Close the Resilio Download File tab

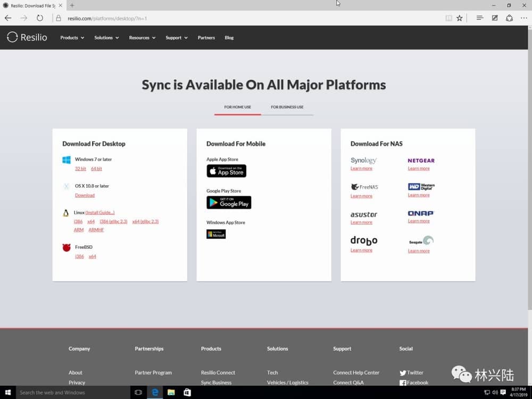pyautogui.click(x=61, y=5)
